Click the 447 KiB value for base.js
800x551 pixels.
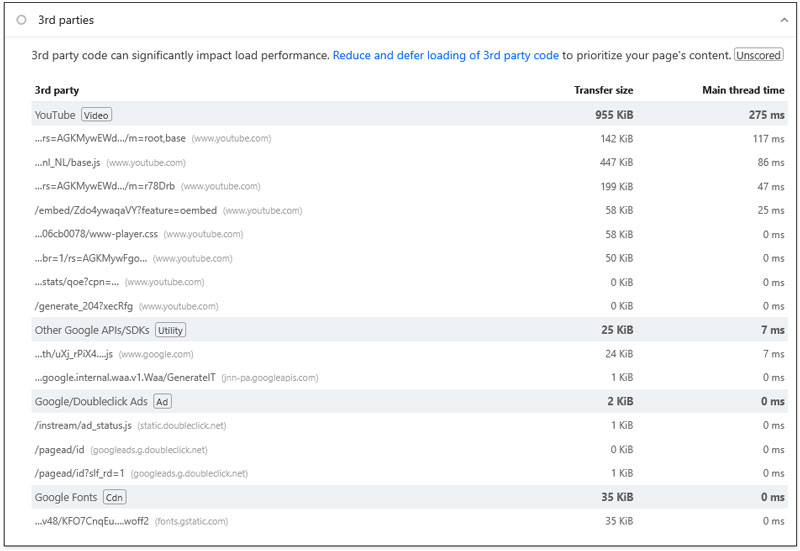616,162
